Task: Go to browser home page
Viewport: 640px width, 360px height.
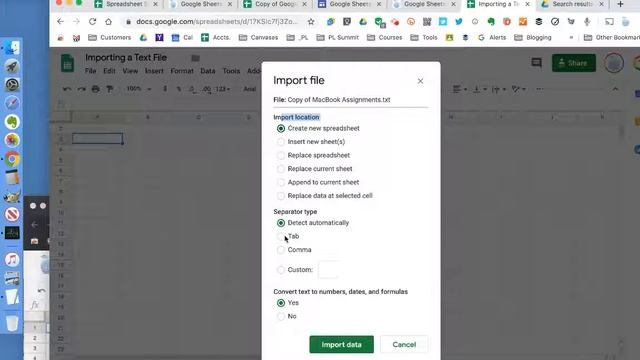Action: pos(108,22)
